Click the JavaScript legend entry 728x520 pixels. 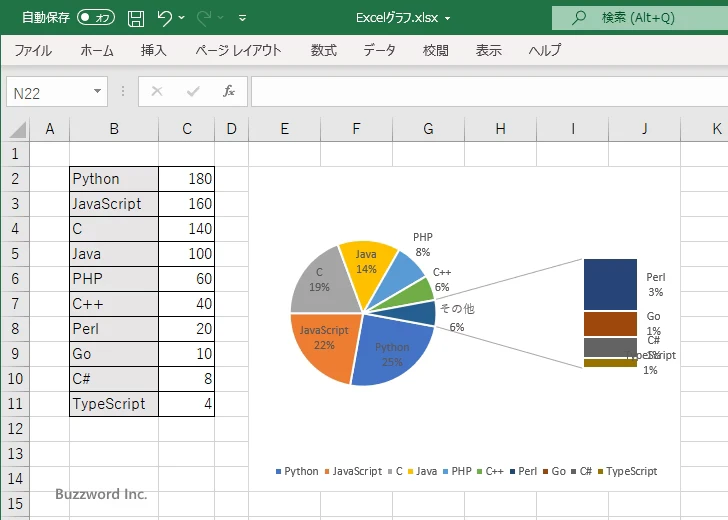pos(353,471)
